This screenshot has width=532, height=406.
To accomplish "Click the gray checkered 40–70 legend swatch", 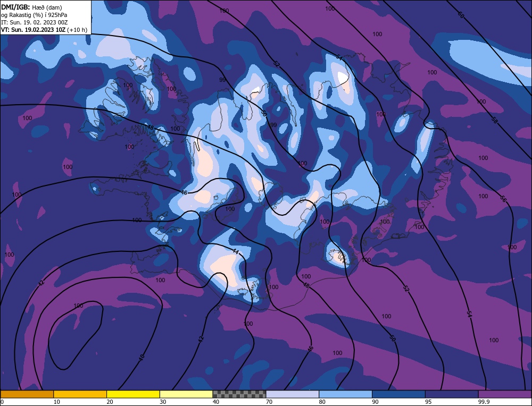I will point(239,394).
